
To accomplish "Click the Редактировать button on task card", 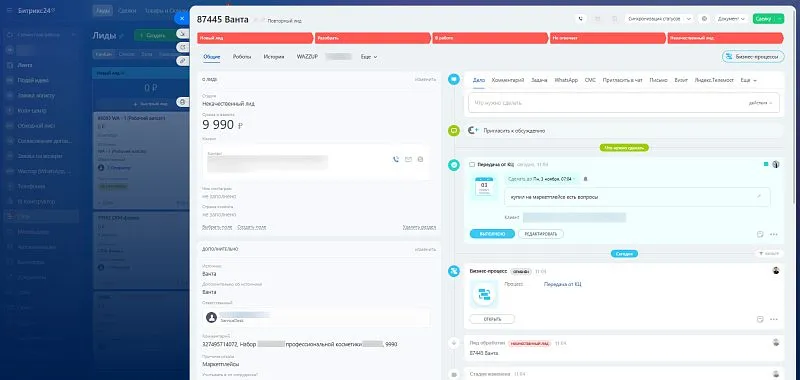I will point(541,234).
